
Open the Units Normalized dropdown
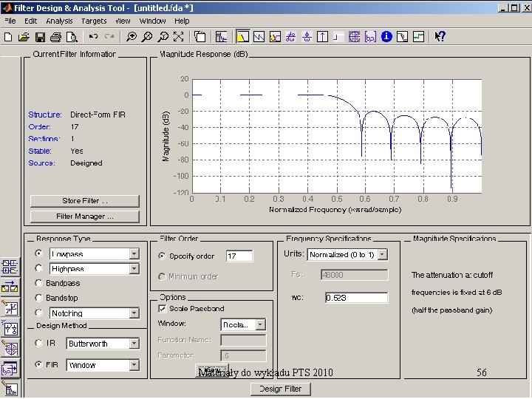pos(381,254)
